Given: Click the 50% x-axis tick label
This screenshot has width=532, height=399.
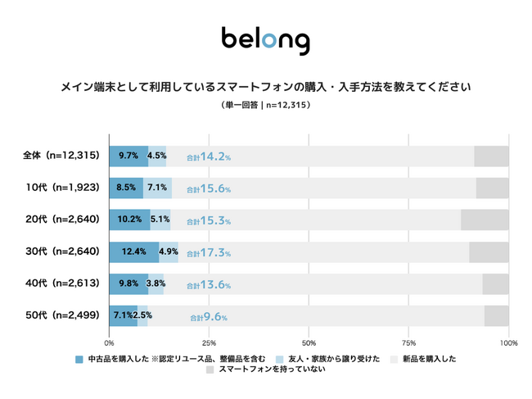Looking at the screenshot, I should click(x=309, y=343).
